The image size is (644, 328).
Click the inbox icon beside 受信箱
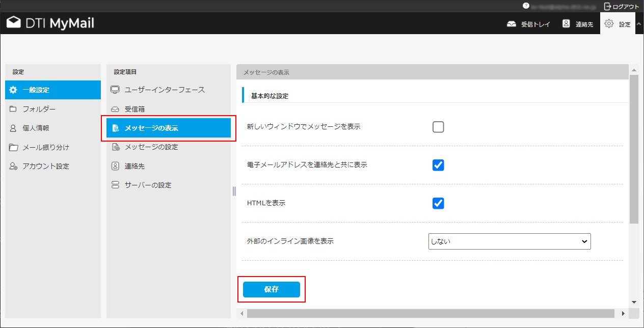click(115, 109)
